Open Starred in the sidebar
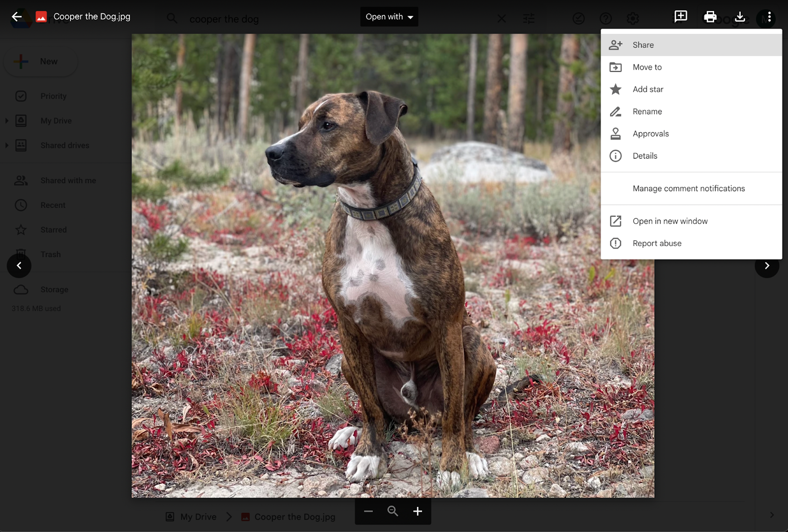 (x=53, y=230)
